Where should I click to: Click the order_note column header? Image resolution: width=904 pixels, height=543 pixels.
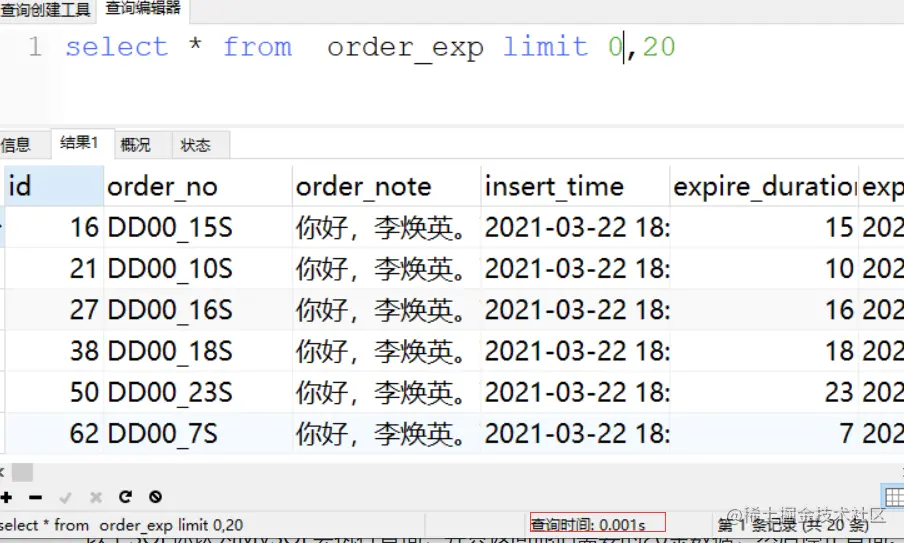click(386, 186)
